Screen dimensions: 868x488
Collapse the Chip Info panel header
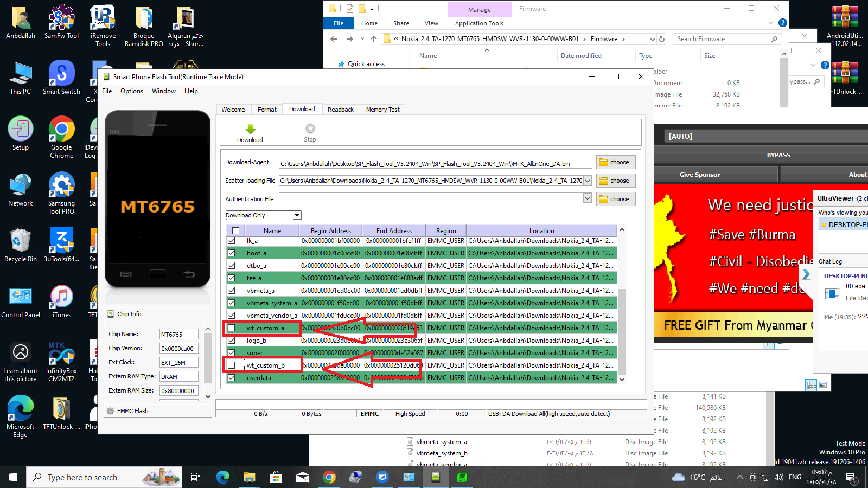click(157, 314)
